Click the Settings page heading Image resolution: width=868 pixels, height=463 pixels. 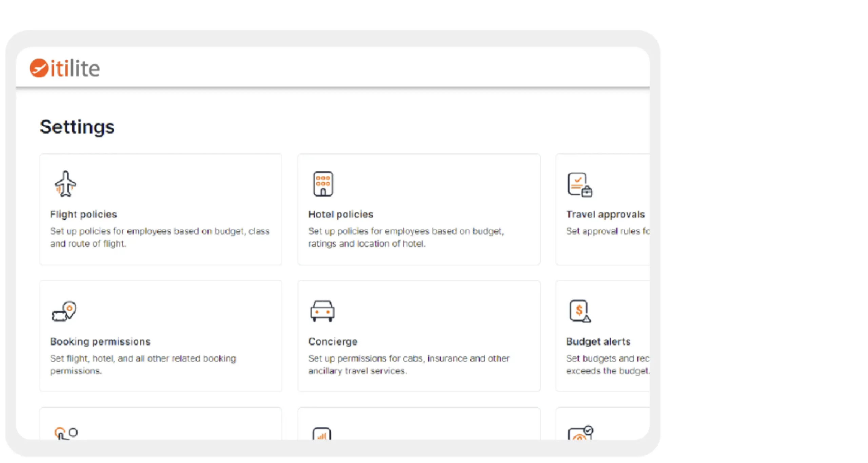click(77, 127)
